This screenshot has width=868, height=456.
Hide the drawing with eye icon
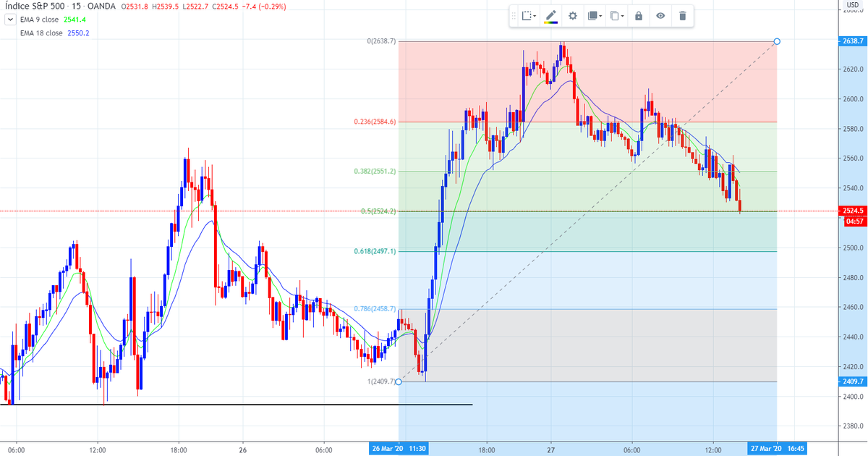tap(660, 15)
